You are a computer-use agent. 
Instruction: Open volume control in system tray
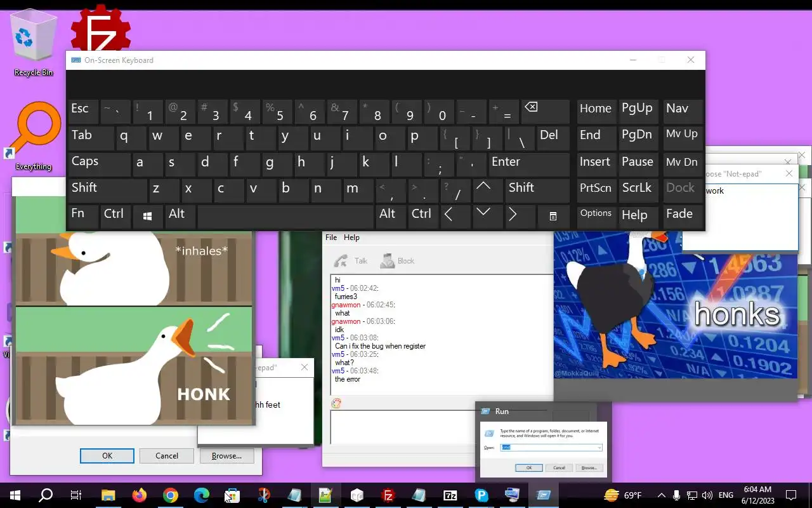[x=708, y=495]
